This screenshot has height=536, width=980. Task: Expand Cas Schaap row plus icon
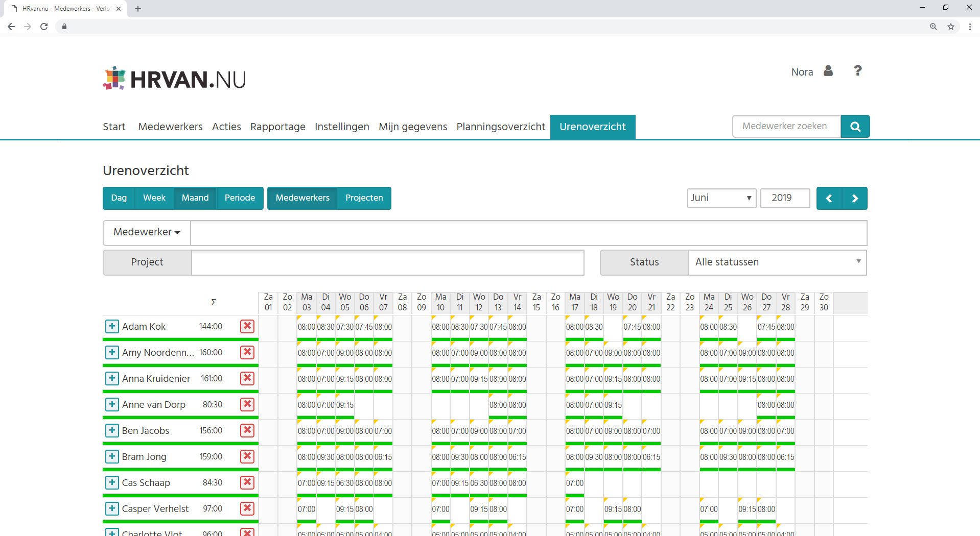click(112, 482)
